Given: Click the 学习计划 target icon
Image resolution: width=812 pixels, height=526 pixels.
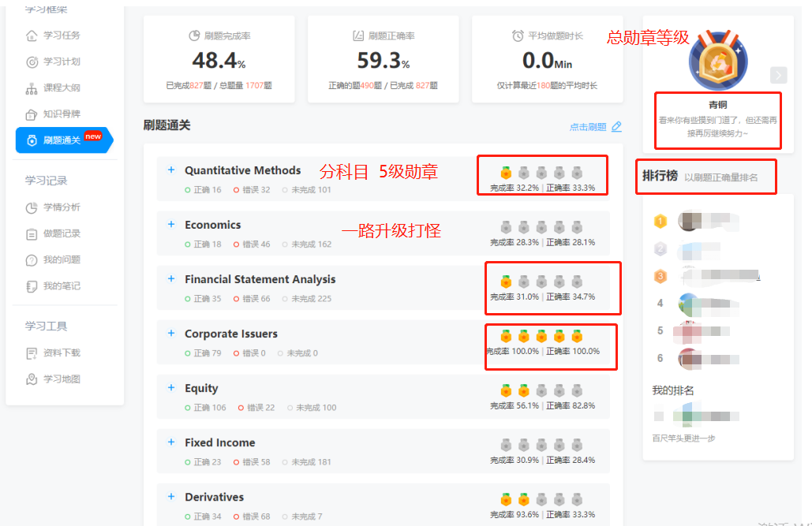Looking at the screenshot, I should point(32,62).
